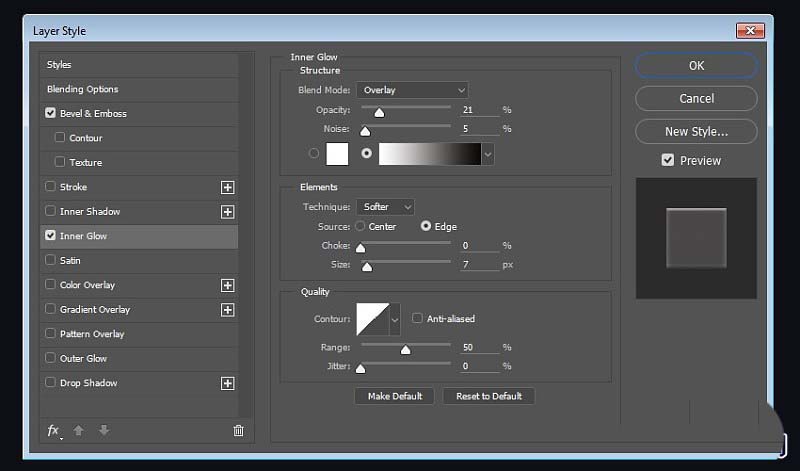Add another Stroke effect with plus icon
The height and width of the screenshot is (471, 800).
(x=228, y=187)
